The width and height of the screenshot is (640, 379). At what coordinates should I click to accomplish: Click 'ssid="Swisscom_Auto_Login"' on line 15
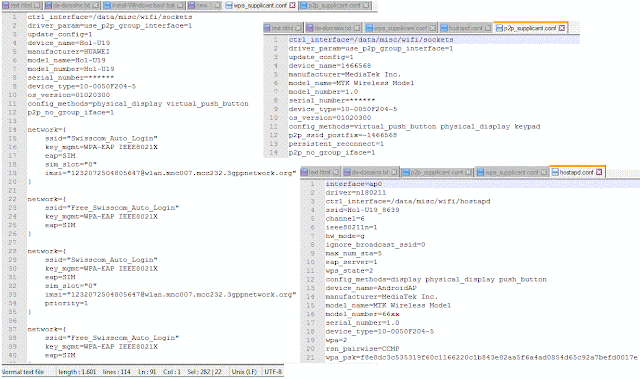click(x=101, y=138)
